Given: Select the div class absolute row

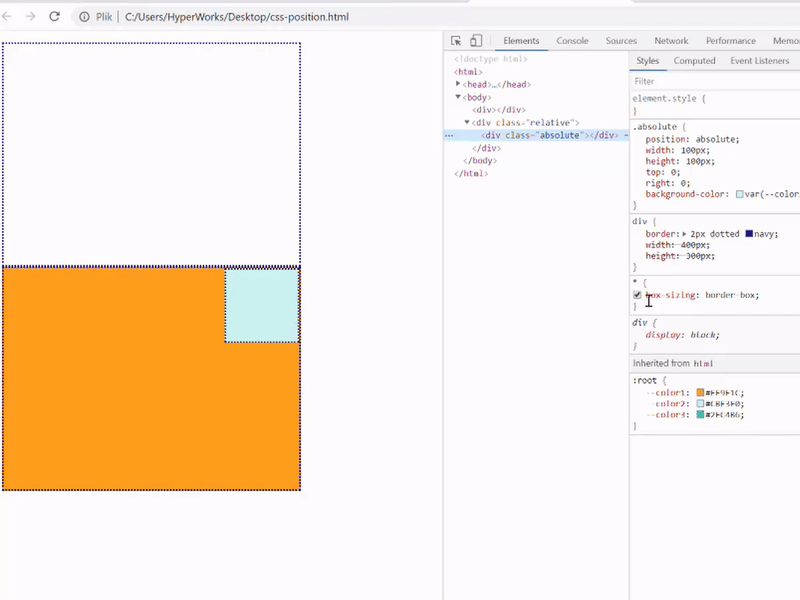Looking at the screenshot, I should [536, 135].
